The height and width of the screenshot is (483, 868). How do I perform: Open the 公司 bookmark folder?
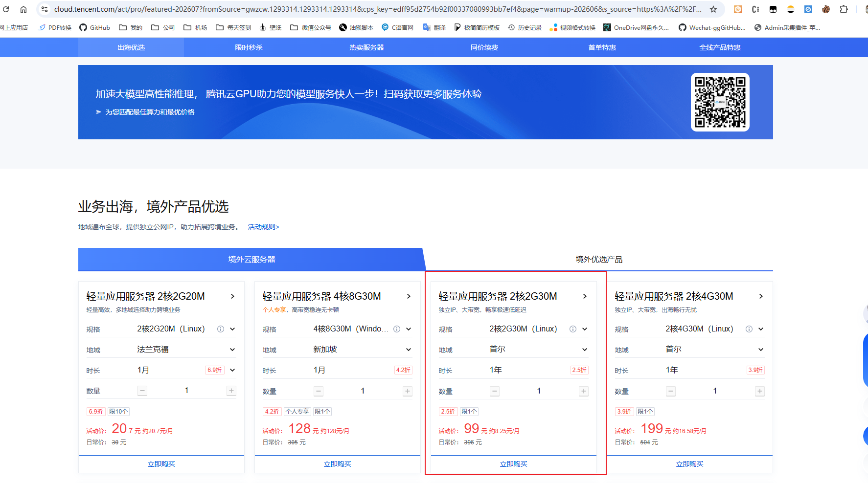point(163,28)
